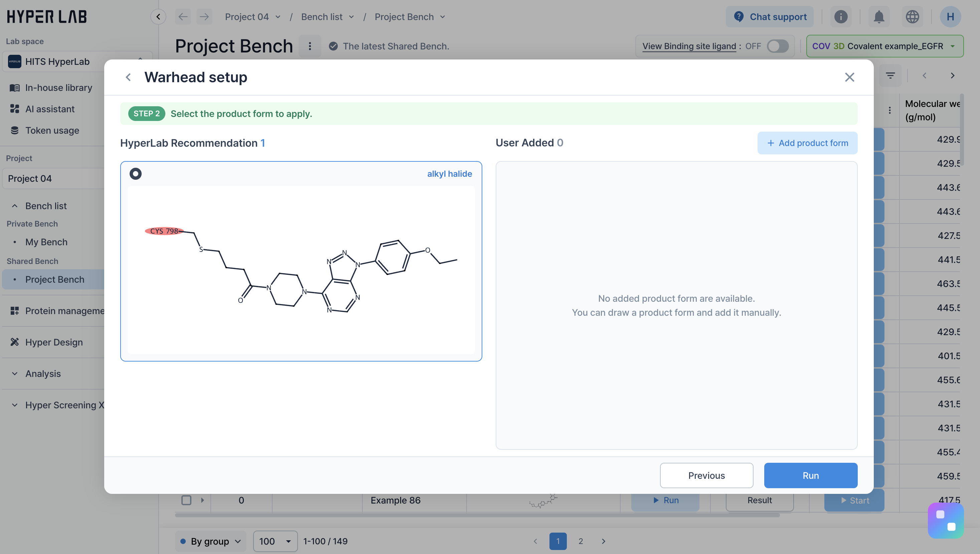Open the By group dropdown
This screenshot has height=554, width=980.
click(x=210, y=541)
